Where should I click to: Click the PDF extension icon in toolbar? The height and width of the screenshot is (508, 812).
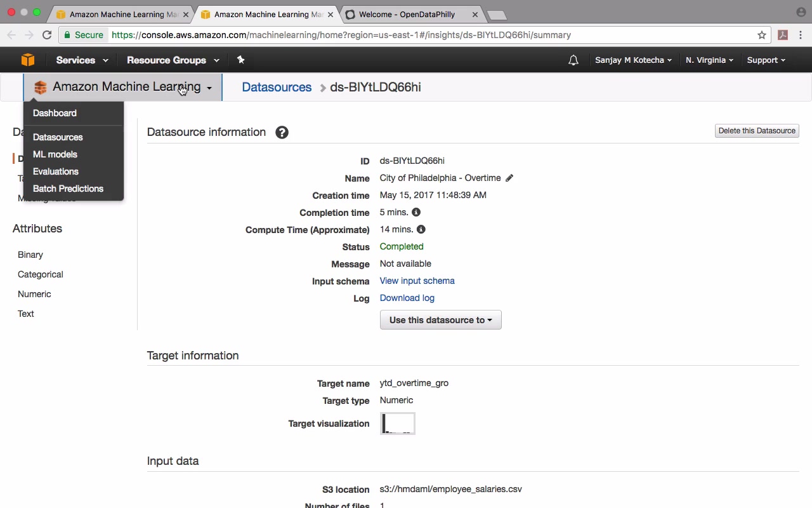tap(783, 35)
